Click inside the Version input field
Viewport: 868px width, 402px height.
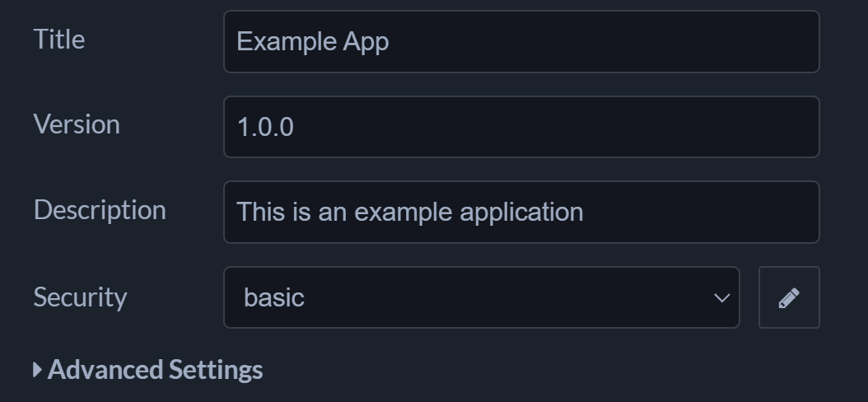520,127
